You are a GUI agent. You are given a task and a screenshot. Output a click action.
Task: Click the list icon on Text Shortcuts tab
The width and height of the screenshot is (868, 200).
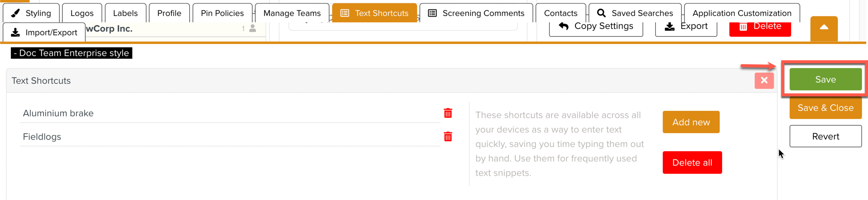pyautogui.click(x=344, y=13)
